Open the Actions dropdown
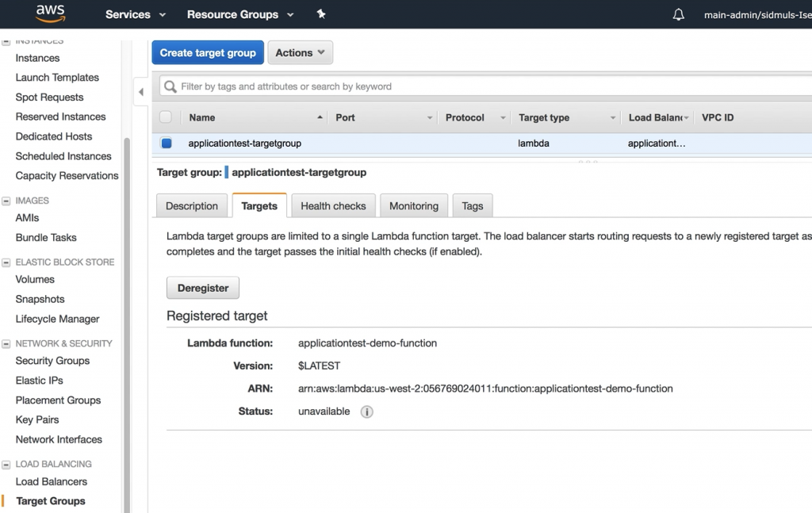Image resolution: width=812 pixels, height=513 pixels. click(x=300, y=52)
